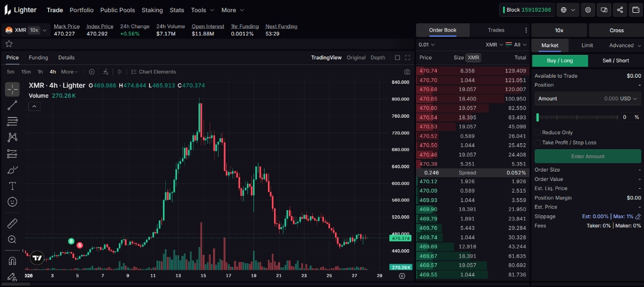
Task: Add XMR to favorites with star icon
Action: point(9,44)
